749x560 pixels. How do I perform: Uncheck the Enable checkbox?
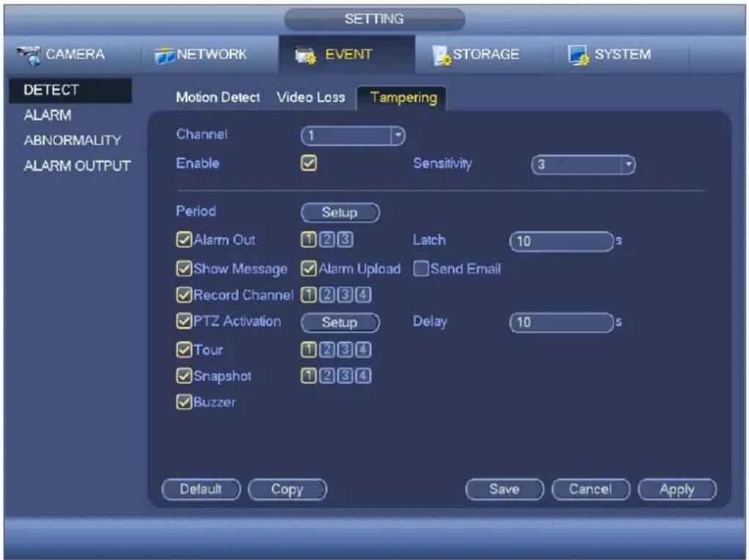[x=309, y=163]
